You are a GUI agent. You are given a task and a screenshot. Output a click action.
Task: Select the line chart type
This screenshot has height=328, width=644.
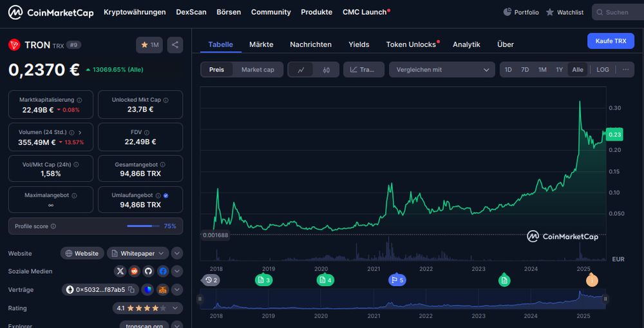pyautogui.click(x=301, y=70)
